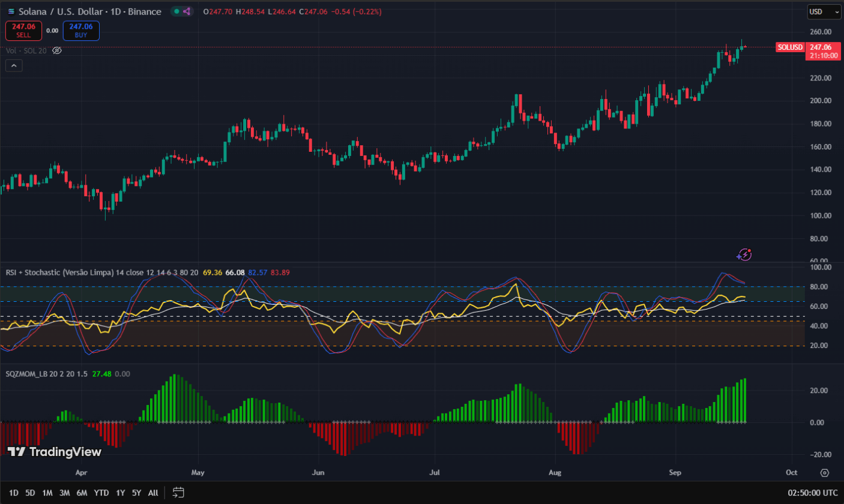Open Solana / U.S. Dollar symbol title
844x504 pixels.
(90, 11)
